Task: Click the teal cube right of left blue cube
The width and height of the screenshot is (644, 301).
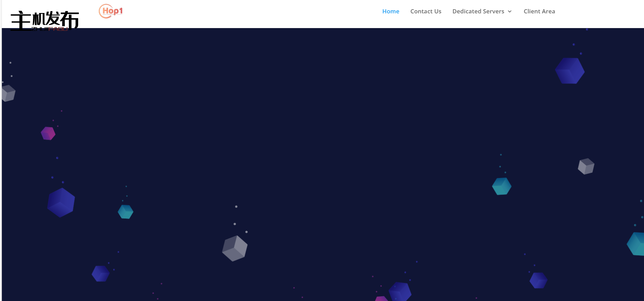Action: tap(126, 212)
